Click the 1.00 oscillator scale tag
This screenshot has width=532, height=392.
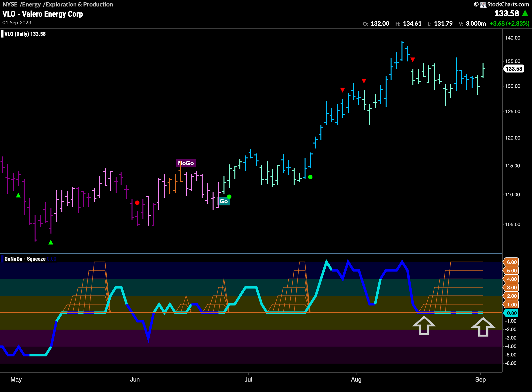(511, 305)
